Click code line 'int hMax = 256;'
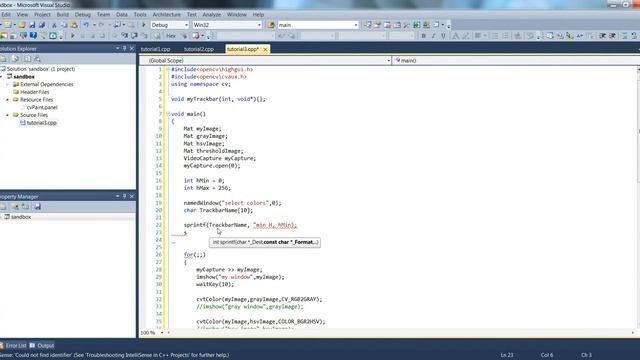This screenshot has height=360, width=640. point(207,188)
